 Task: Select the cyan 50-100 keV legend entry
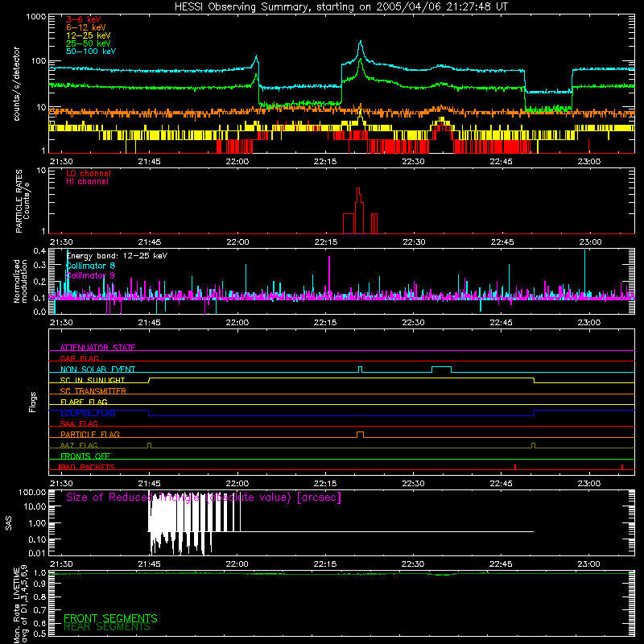click(x=91, y=52)
